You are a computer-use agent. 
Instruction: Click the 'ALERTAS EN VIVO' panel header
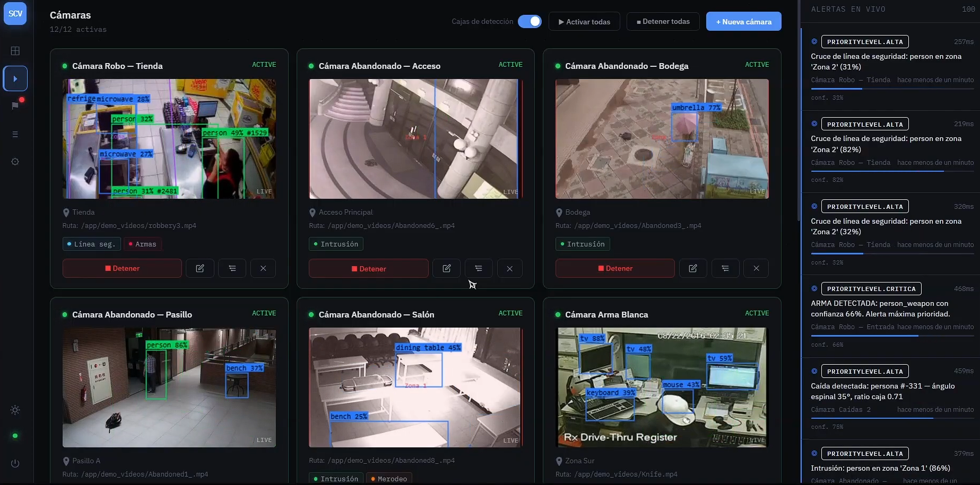[x=848, y=9]
